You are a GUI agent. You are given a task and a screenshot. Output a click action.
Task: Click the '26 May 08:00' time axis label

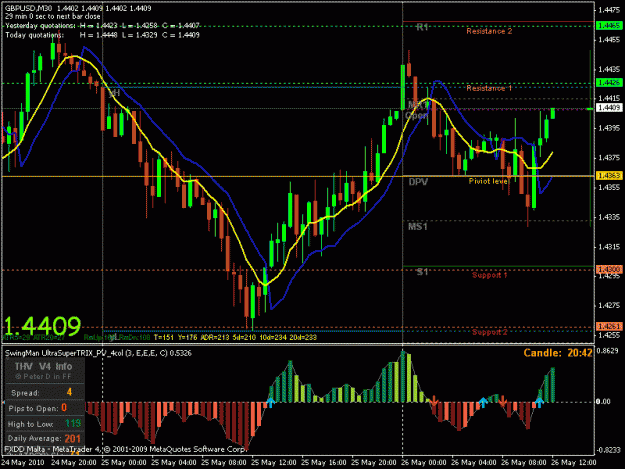[523, 463]
